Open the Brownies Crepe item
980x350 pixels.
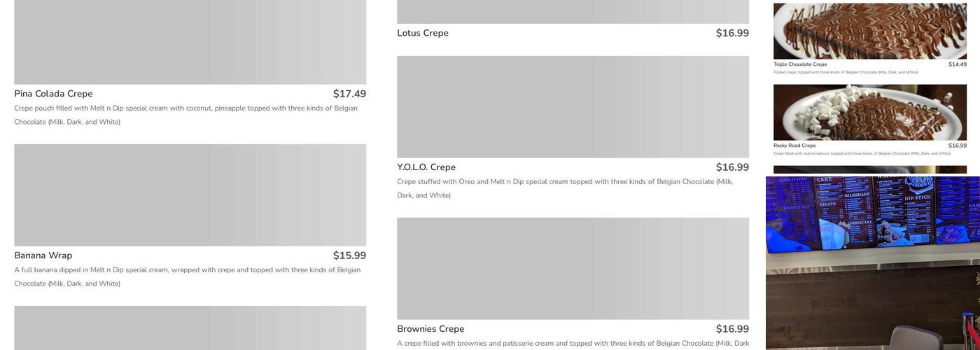click(430, 329)
